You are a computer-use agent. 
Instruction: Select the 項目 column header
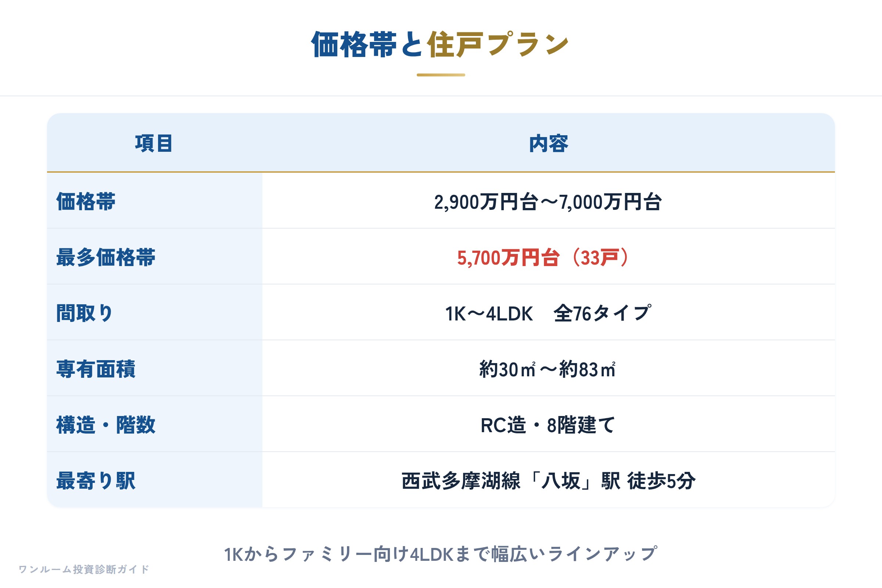(154, 143)
